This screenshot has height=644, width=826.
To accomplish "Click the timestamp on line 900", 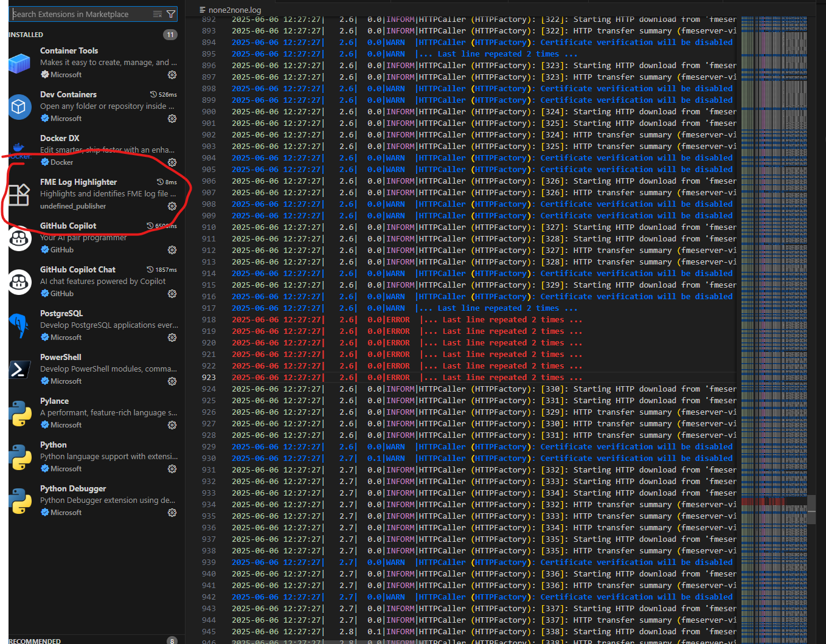I will click(276, 112).
